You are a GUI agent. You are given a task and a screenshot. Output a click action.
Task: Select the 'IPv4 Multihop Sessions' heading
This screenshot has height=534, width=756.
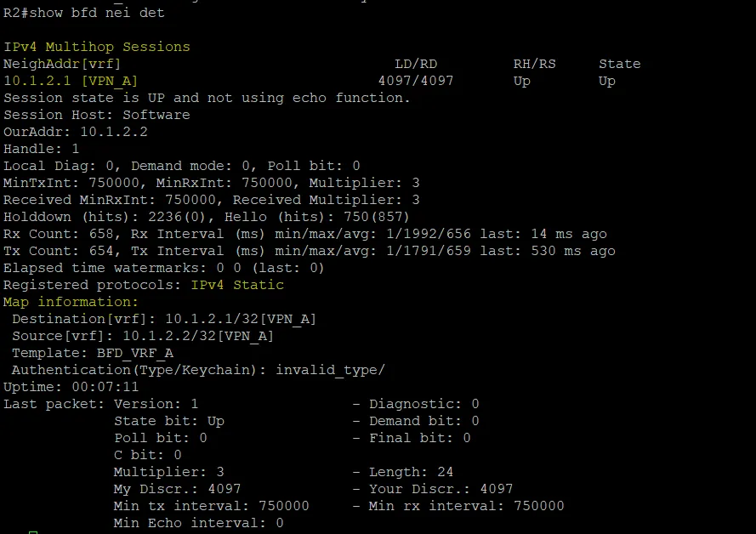click(x=96, y=47)
